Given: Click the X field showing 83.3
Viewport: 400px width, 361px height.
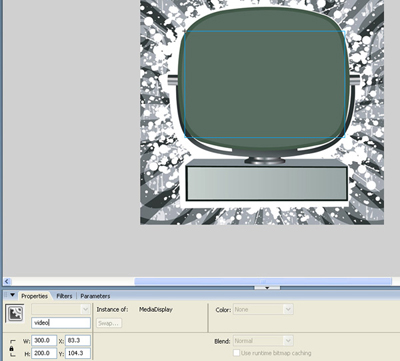Looking at the screenshot, I should pos(78,341).
